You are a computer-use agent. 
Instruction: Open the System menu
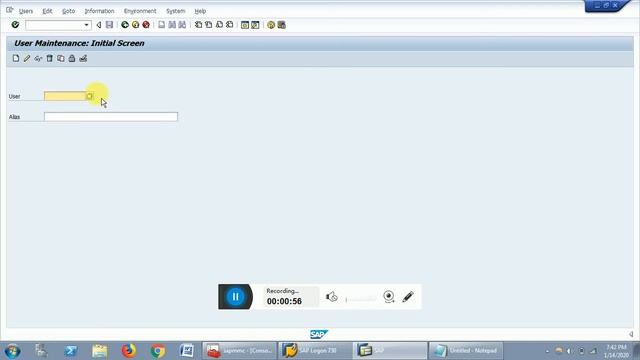(x=176, y=11)
